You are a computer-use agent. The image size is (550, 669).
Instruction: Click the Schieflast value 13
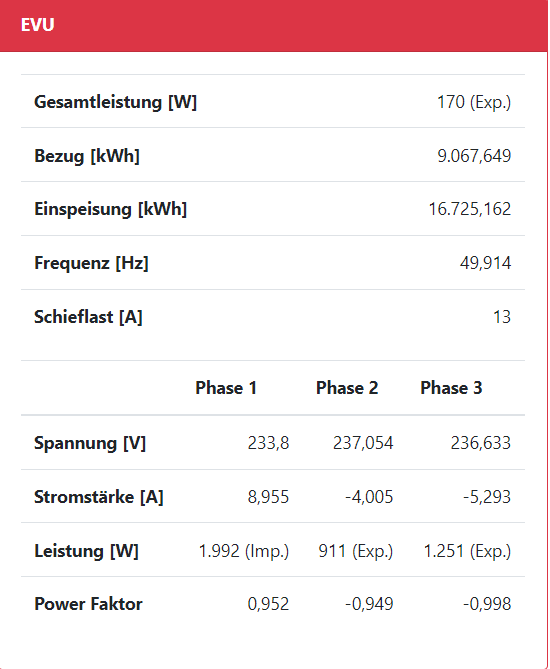502,317
